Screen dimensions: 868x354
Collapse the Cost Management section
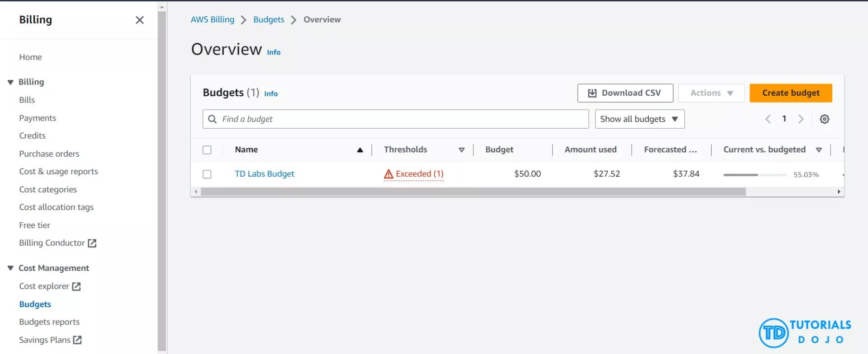pyautogui.click(x=10, y=268)
